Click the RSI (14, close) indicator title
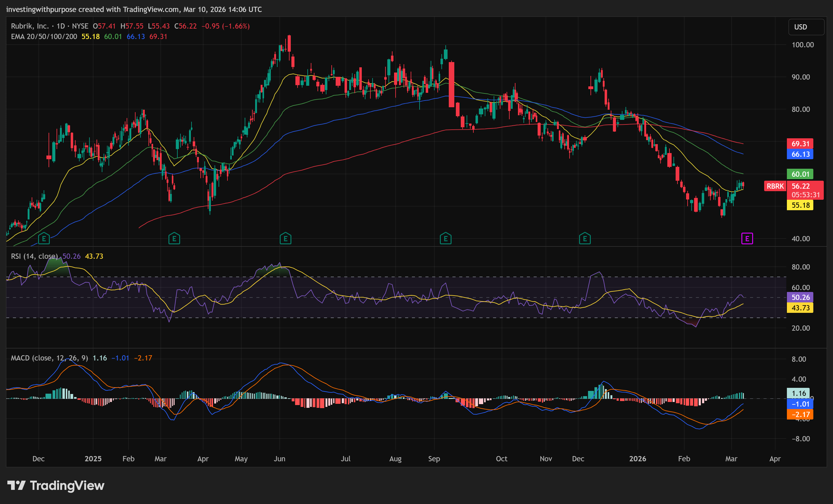The image size is (833, 504). point(34,256)
